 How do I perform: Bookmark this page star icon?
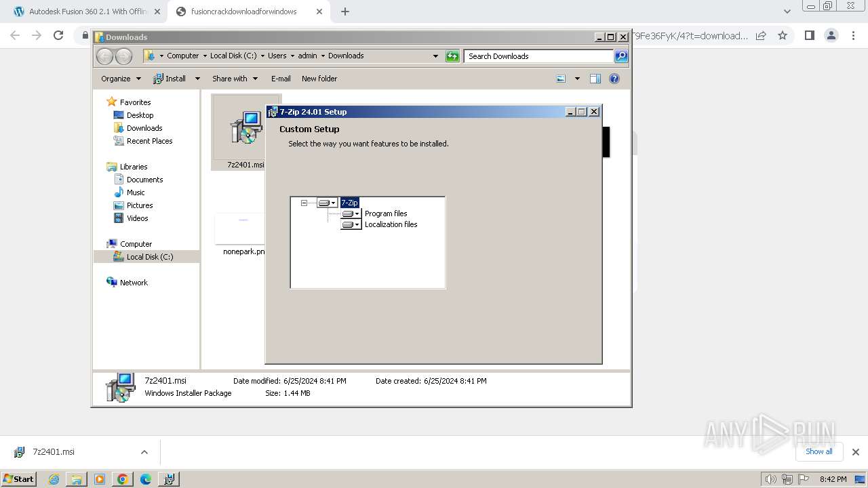pos(783,35)
